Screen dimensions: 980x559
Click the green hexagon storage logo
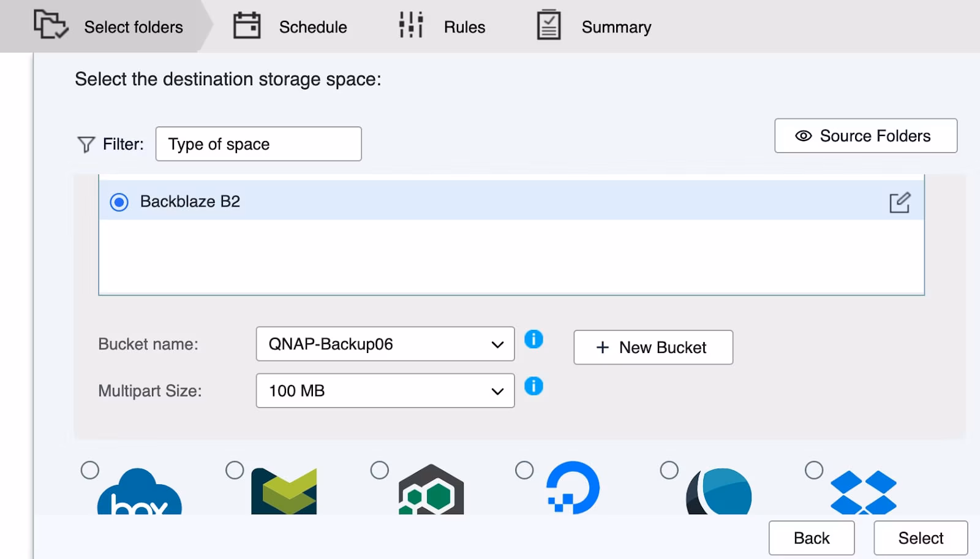431,490
